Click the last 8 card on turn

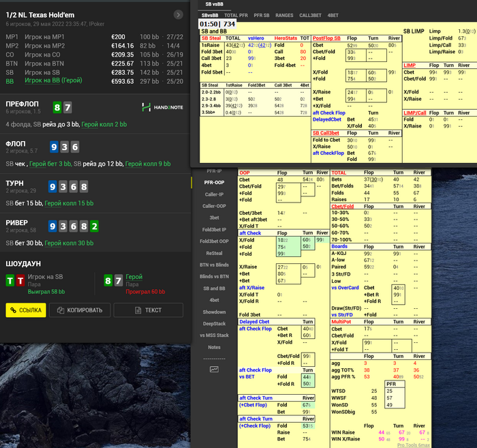tap(84, 186)
